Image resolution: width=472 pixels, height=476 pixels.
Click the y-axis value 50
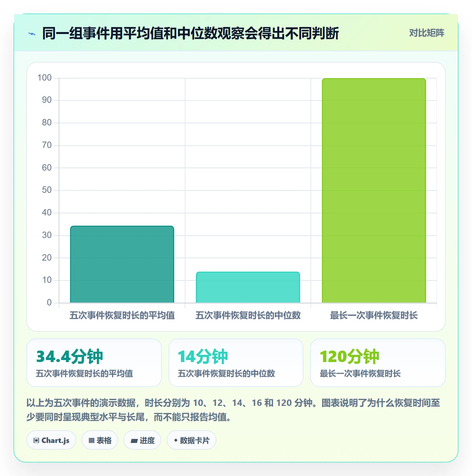(47, 190)
